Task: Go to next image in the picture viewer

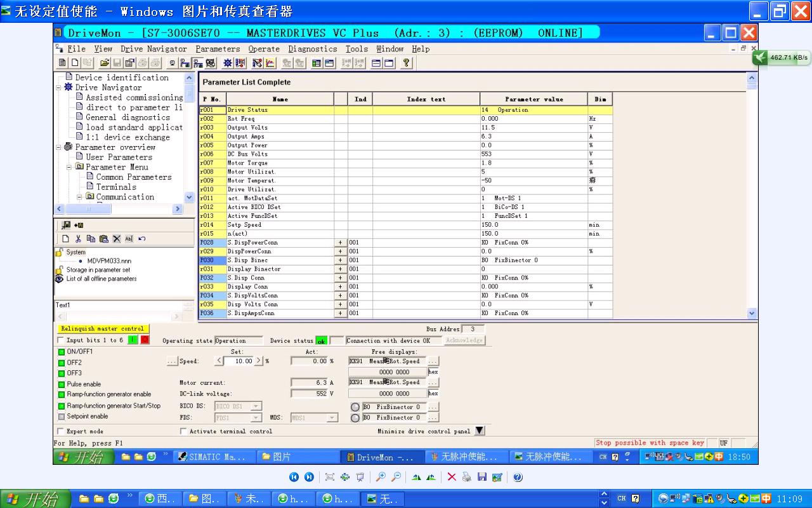Action: [309, 477]
